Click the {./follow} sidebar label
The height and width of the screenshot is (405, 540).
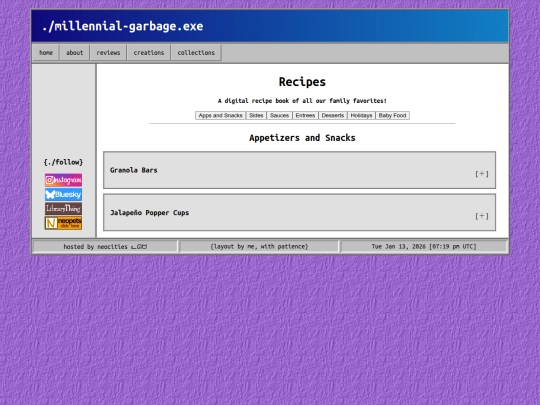coord(63,162)
